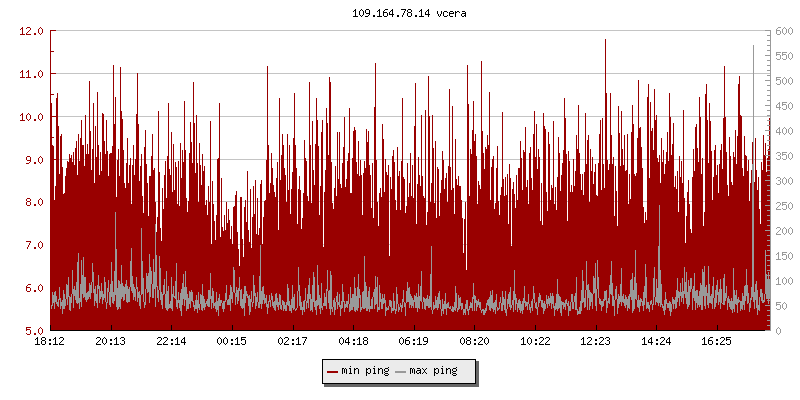Click the gray max ping legend swatch
This screenshot has height=400, width=800.
click(x=401, y=371)
